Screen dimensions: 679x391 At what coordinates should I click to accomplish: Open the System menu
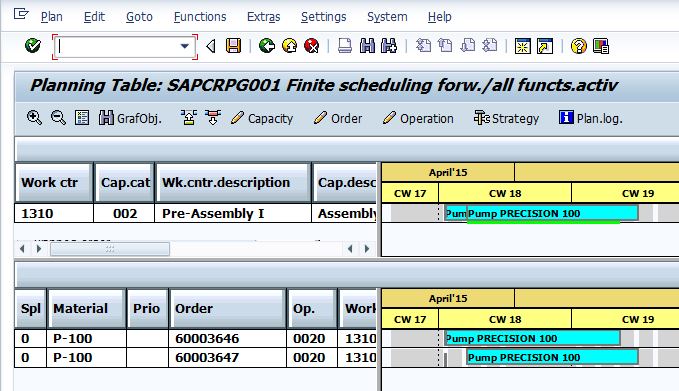(x=387, y=17)
